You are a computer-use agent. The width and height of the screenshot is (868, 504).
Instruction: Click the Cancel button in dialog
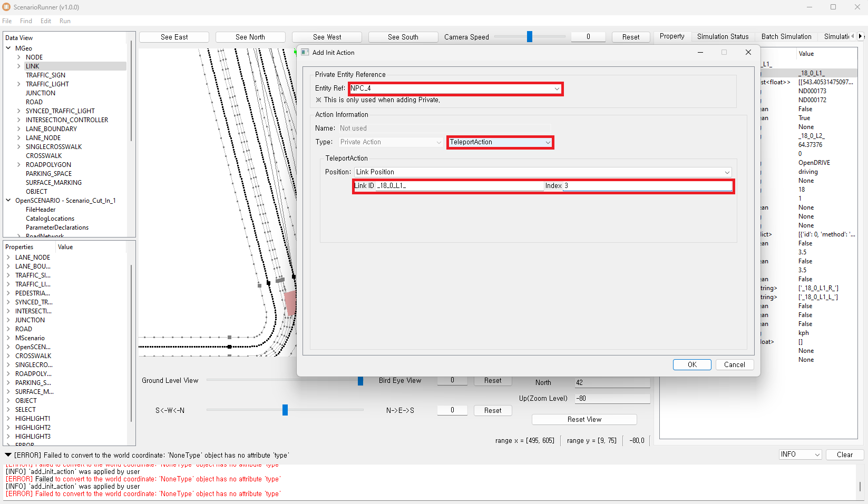coord(734,364)
